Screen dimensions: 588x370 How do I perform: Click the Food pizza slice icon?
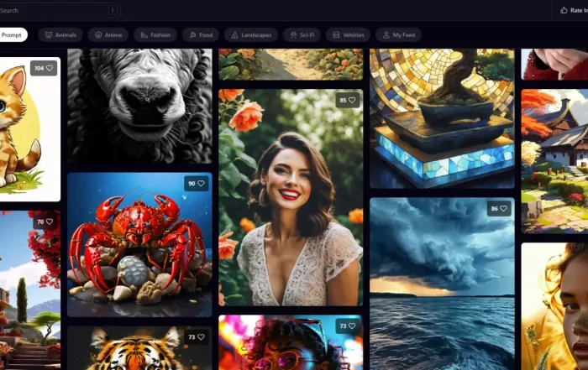click(x=192, y=35)
